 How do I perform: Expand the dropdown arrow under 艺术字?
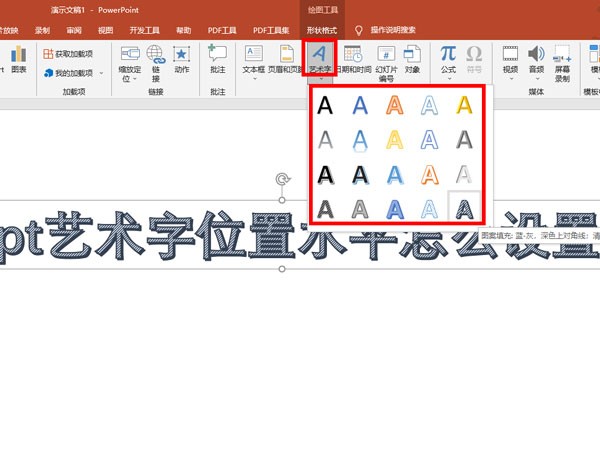321,79
